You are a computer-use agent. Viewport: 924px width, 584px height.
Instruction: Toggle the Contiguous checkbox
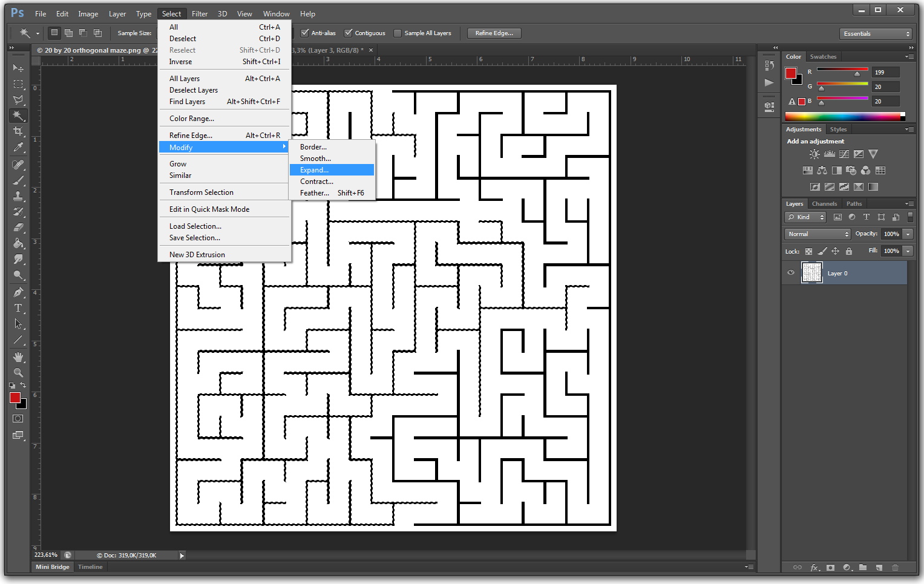click(348, 33)
